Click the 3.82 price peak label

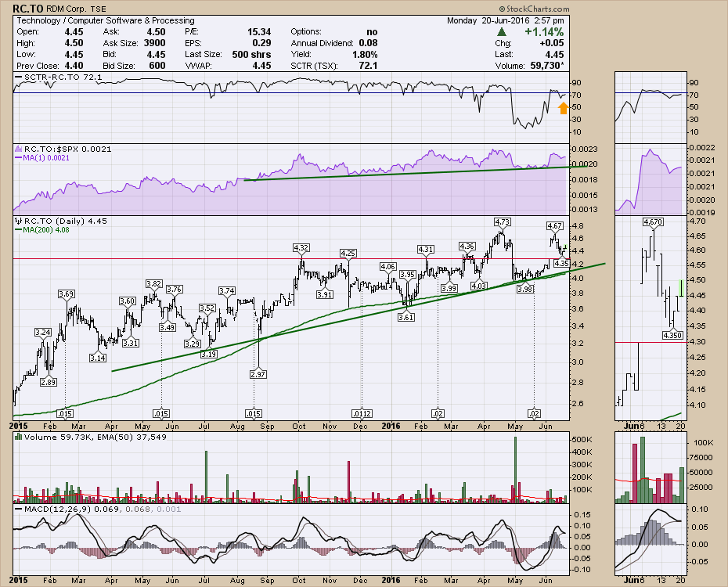[153, 283]
